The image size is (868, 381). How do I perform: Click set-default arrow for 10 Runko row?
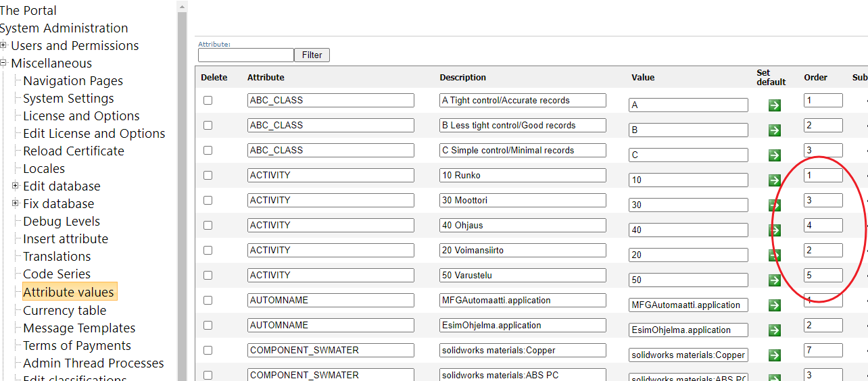click(x=775, y=180)
